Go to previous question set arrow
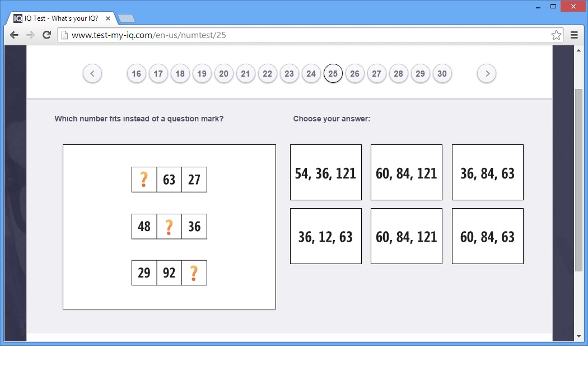The width and height of the screenshot is (588, 376). [x=92, y=73]
